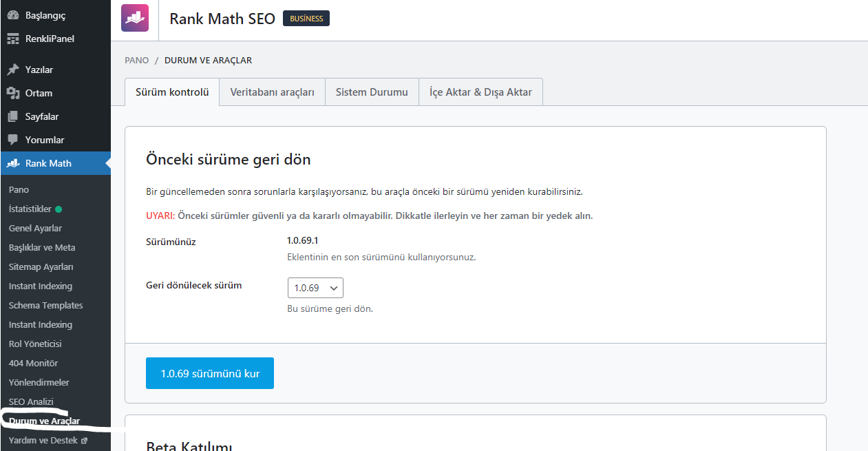Image resolution: width=868 pixels, height=451 pixels.
Task: Click the Eklentinin en son sürümünü kullanıyorsunuz text
Action: (381, 257)
